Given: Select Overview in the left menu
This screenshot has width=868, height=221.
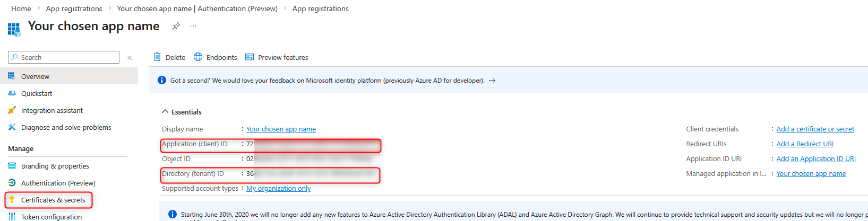Looking at the screenshot, I should point(35,76).
